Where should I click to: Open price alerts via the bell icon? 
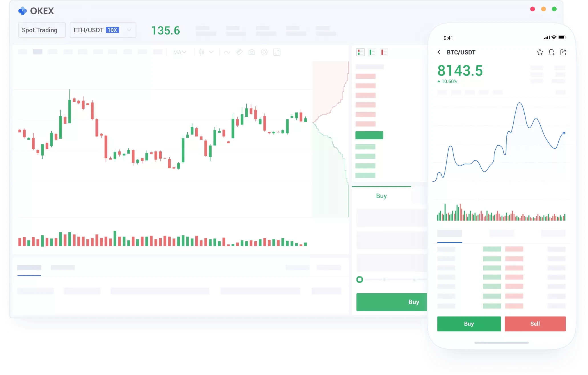coord(551,52)
